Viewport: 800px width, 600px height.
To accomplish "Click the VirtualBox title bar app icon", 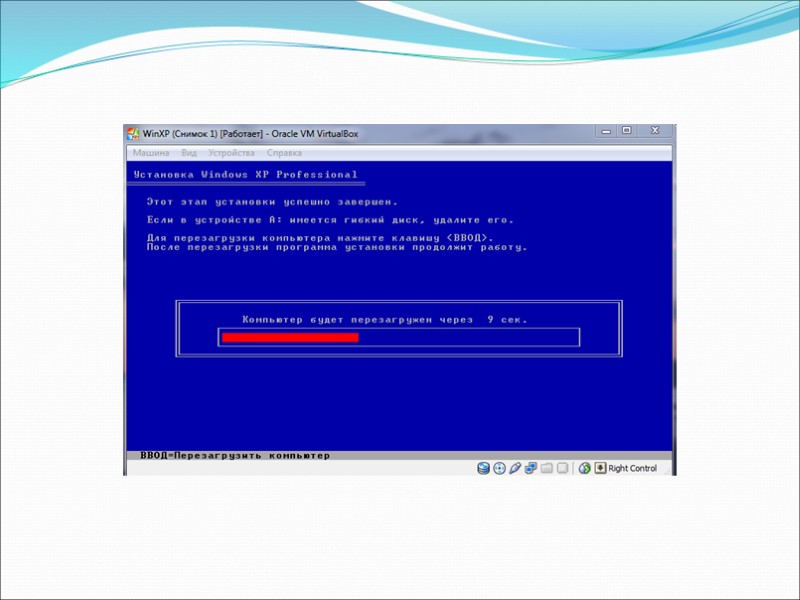I will pyautogui.click(x=133, y=134).
